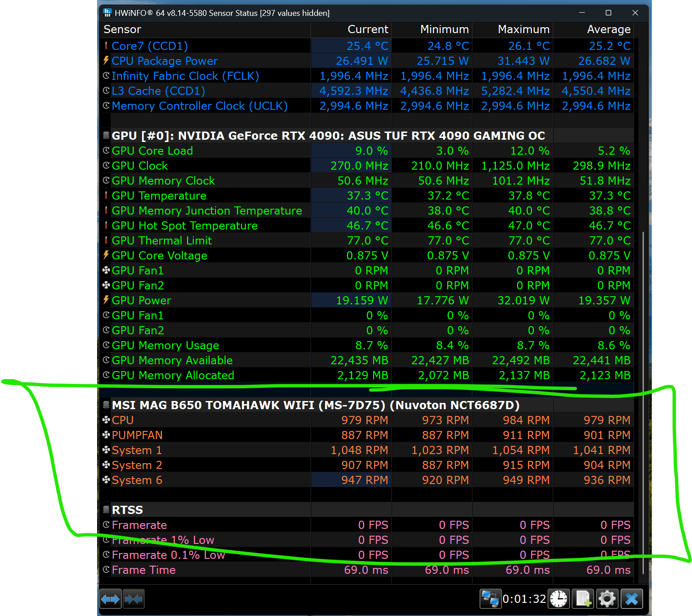Click the Sensor column header
Viewport: 692px width, 616px height.
coord(205,29)
